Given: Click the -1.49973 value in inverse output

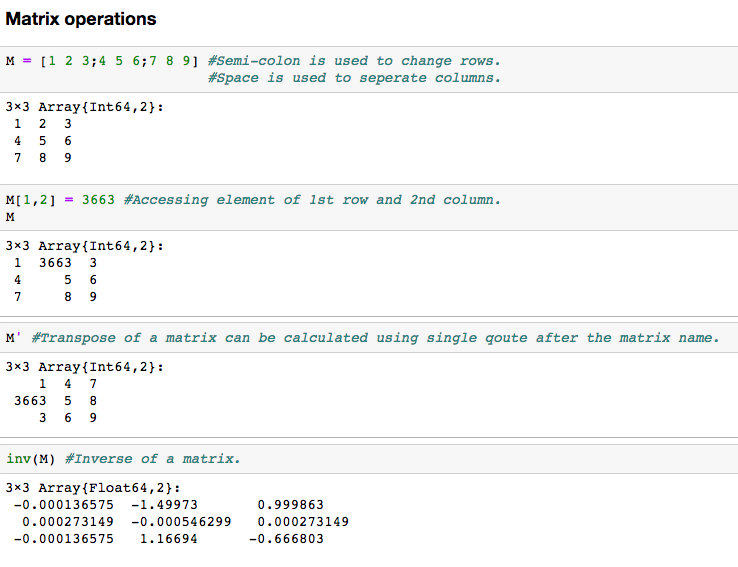Looking at the screenshot, I should (165, 505).
